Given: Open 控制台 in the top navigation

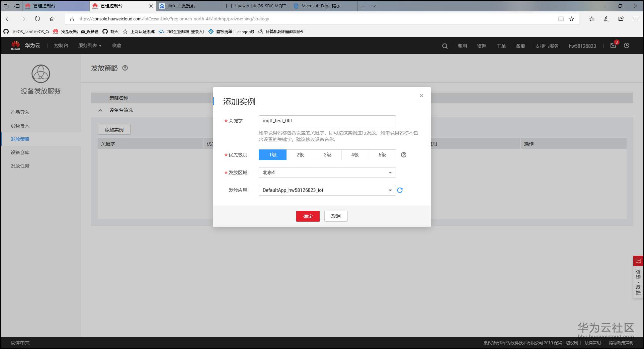Looking at the screenshot, I should coord(61,45).
